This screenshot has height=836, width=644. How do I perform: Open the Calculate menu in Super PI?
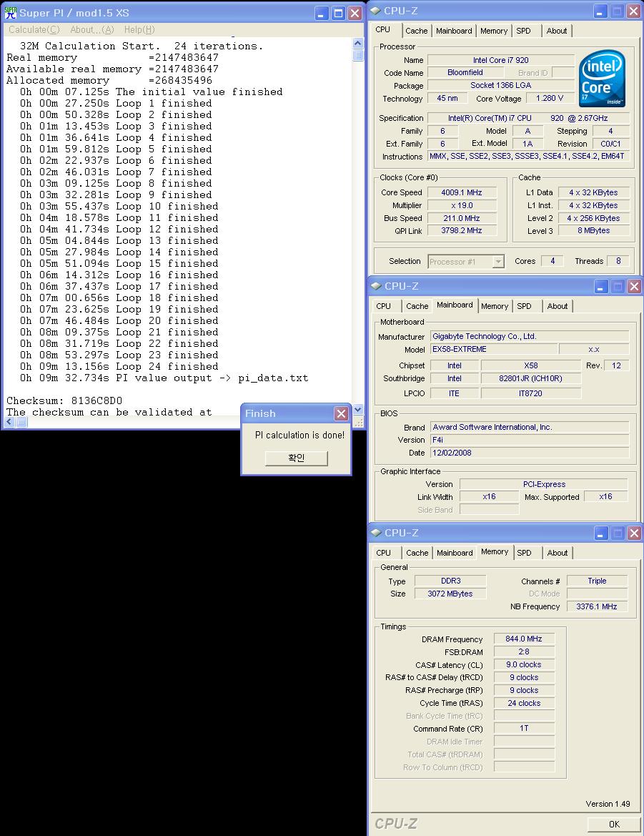tap(34, 30)
